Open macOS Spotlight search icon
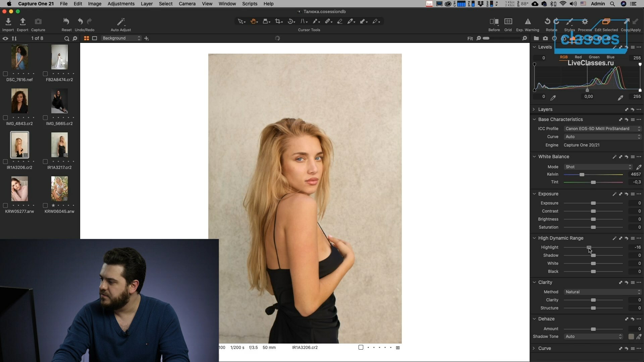 pyautogui.click(x=612, y=4)
